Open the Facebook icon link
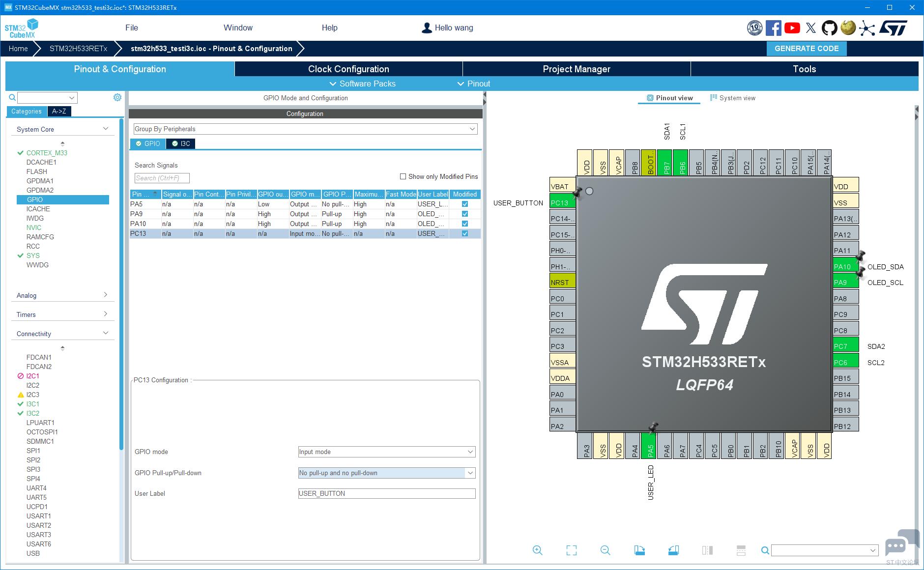Viewport: 924px width, 570px height. click(773, 28)
